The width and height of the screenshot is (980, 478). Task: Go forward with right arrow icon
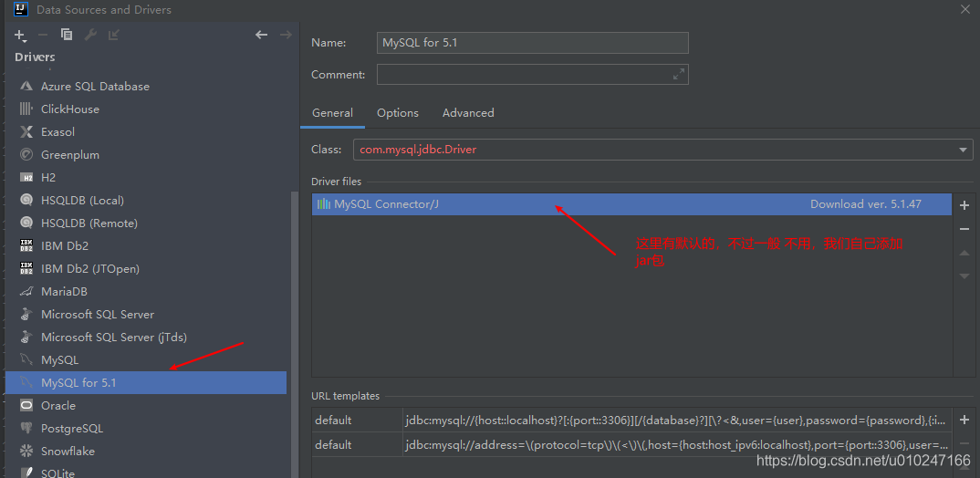286,35
